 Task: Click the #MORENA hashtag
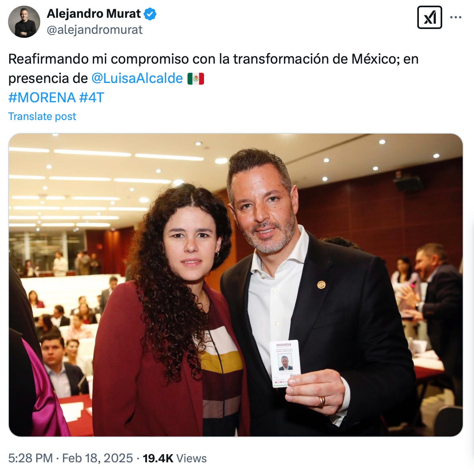click(x=42, y=97)
